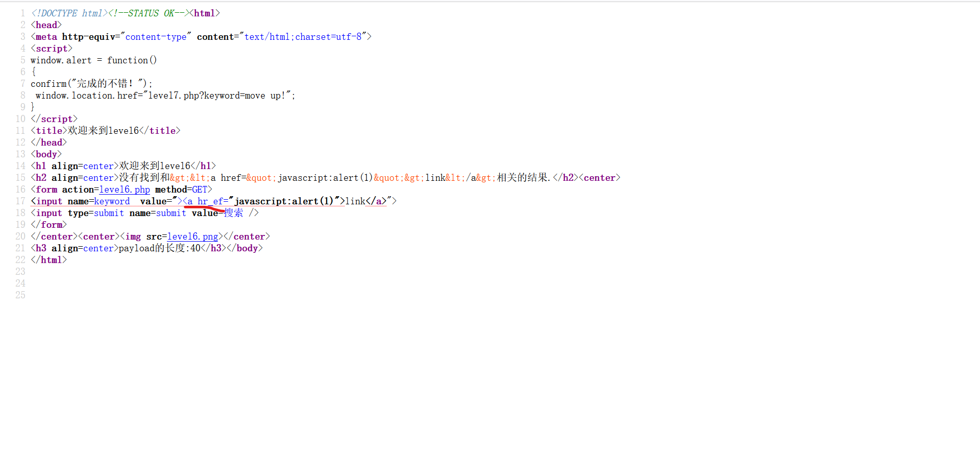Click '相关的结果.' text on line 15

[524, 178]
